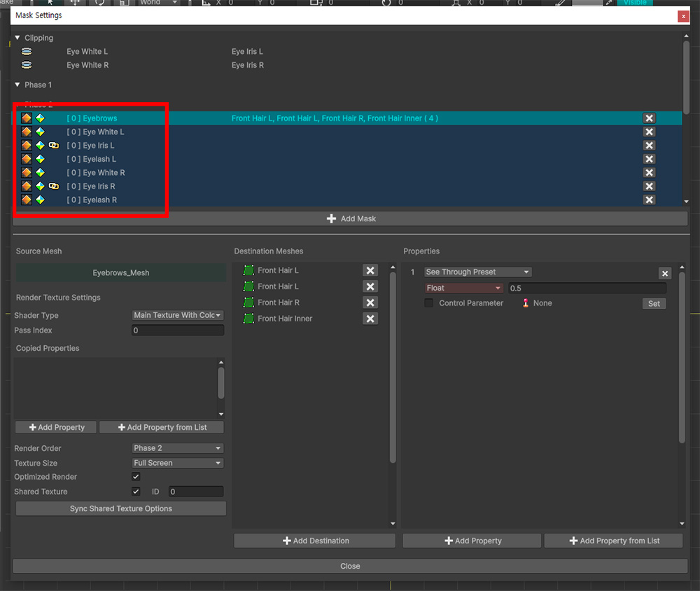Click the Pass Index input field
The height and width of the screenshot is (591, 700).
click(178, 330)
